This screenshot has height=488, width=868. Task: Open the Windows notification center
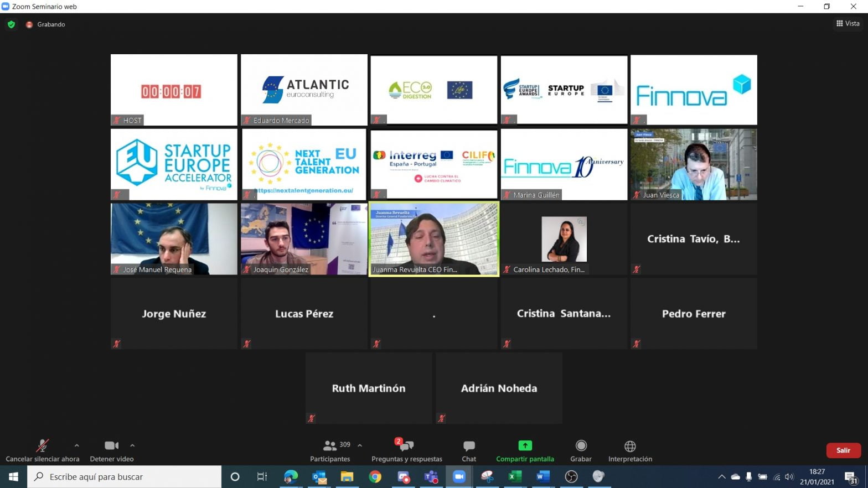click(851, 477)
